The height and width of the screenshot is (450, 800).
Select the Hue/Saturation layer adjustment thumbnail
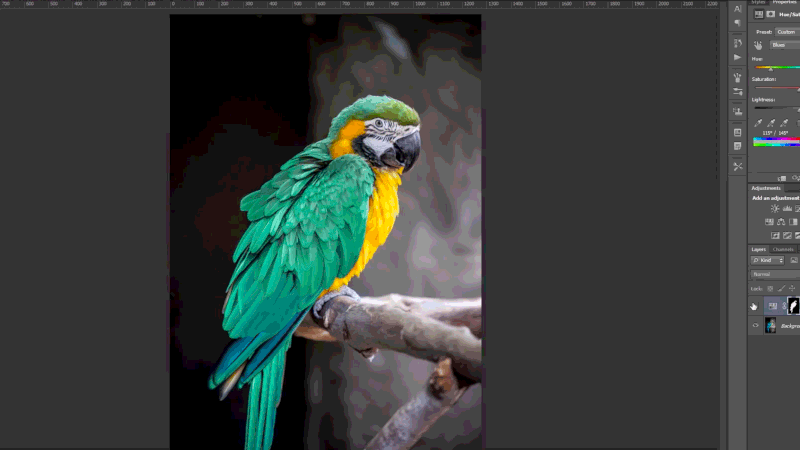click(773, 306)
